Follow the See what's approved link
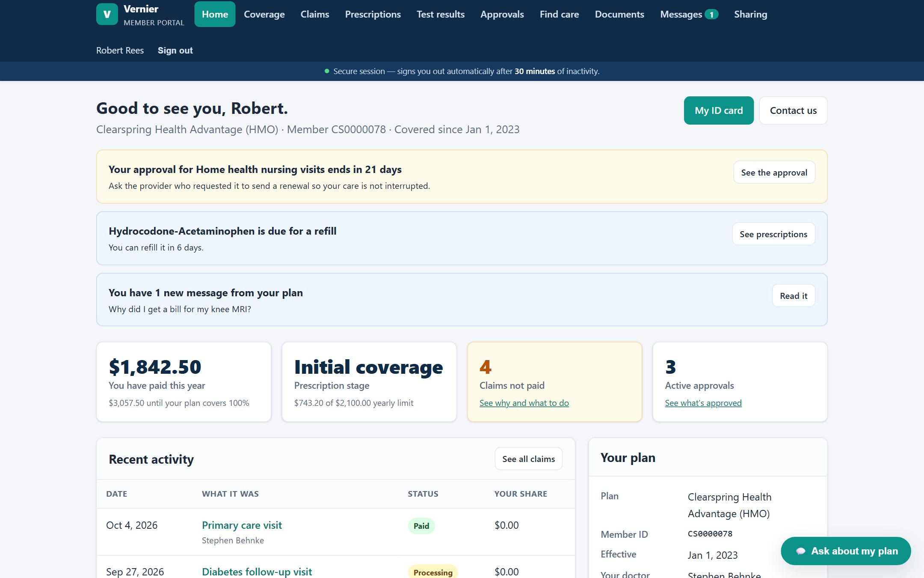The image size is (924, 578). [703, 403]
